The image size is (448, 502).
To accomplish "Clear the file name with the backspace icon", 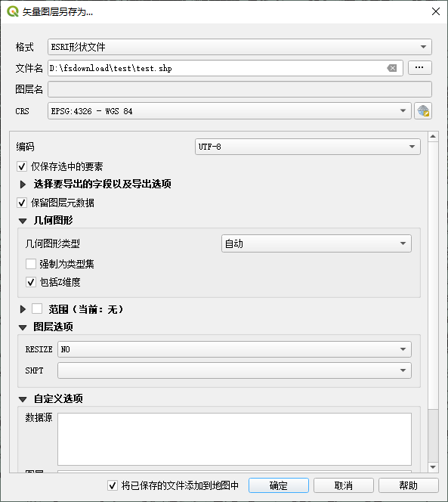I will coord(391,68).
